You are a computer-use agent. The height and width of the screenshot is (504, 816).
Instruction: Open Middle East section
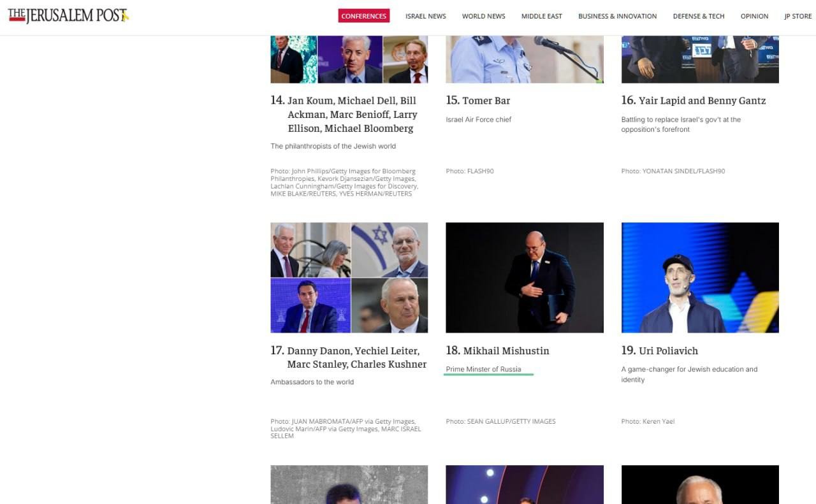point(541,16)
